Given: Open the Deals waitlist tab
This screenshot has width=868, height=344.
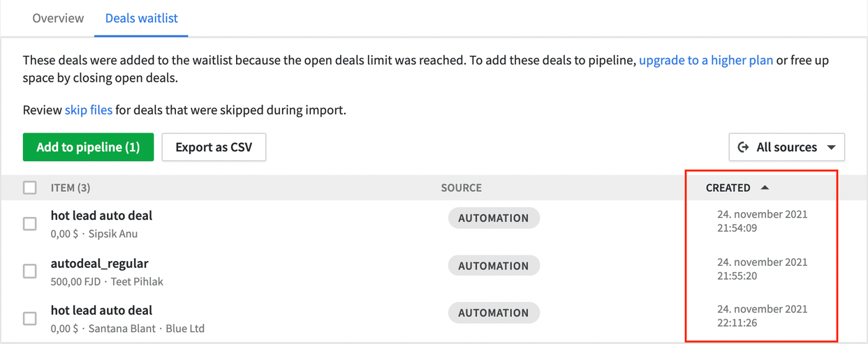Looking at the screenshot, I should point(140,18).
